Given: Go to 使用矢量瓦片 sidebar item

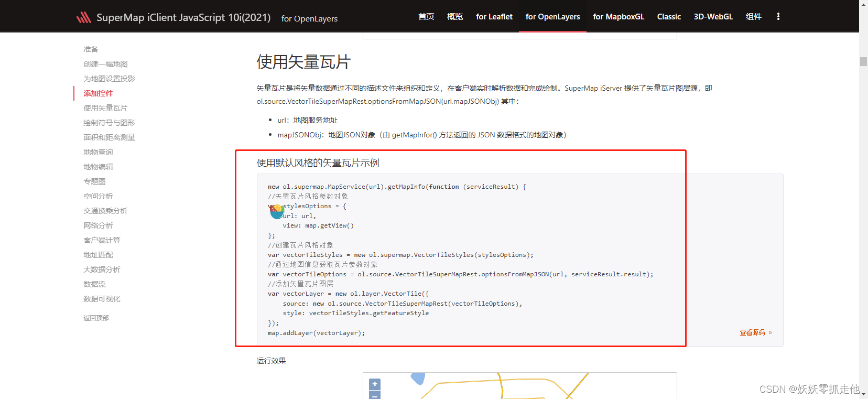Looking at the screenshot, I should pos(105,108).
